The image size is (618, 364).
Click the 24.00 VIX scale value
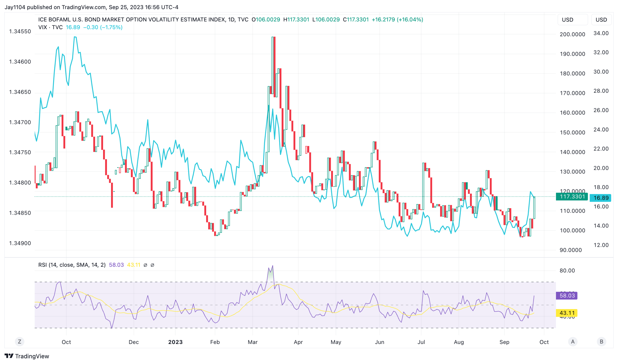[601, 130]
